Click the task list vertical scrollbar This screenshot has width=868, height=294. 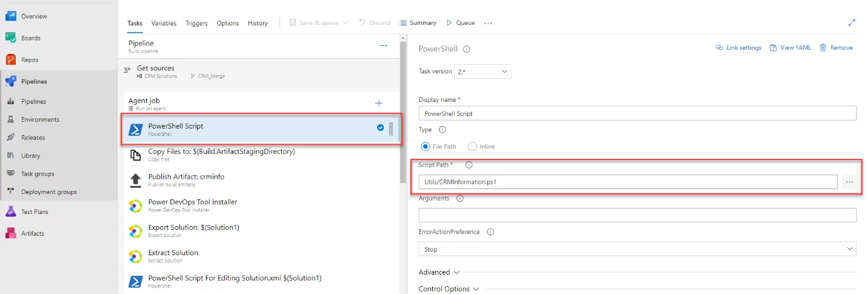pos(402,112)
